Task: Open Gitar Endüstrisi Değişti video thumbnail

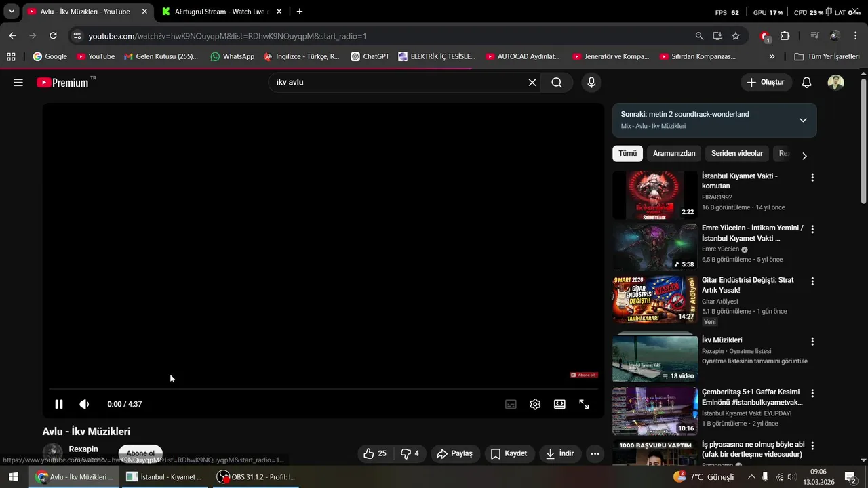Action: (x=655, y=300)
